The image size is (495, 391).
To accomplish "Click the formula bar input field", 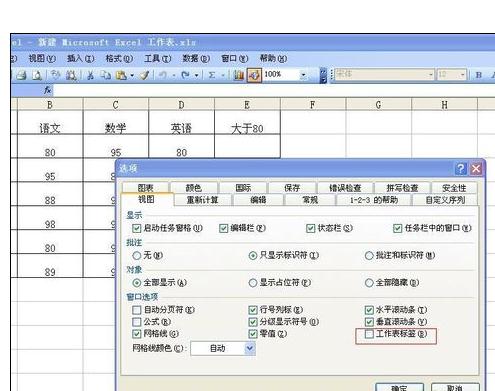I will [273, 90].
